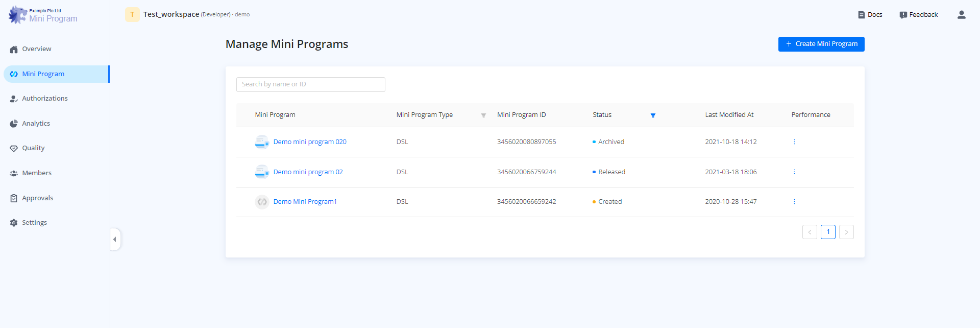Click the Demo Mini Program1 app icon
The width and height of the screenshot is (980, 328).
tap(262, 202)
